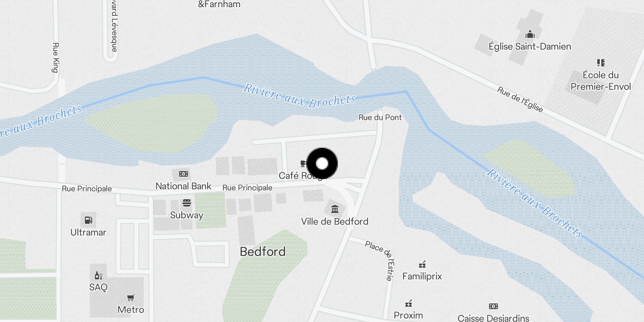Click the Ville de Bedford text label

pos(335,221)
